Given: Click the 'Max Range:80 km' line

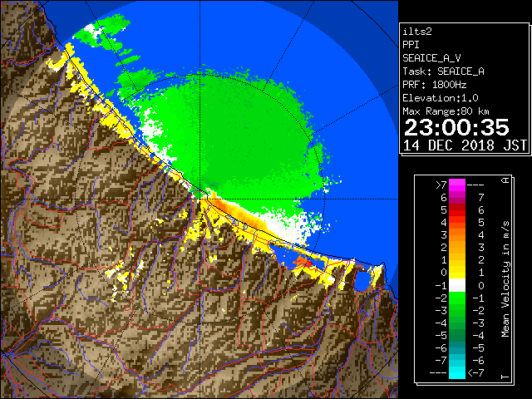Looking at the screenshot, I should click(x=446, y=111).
